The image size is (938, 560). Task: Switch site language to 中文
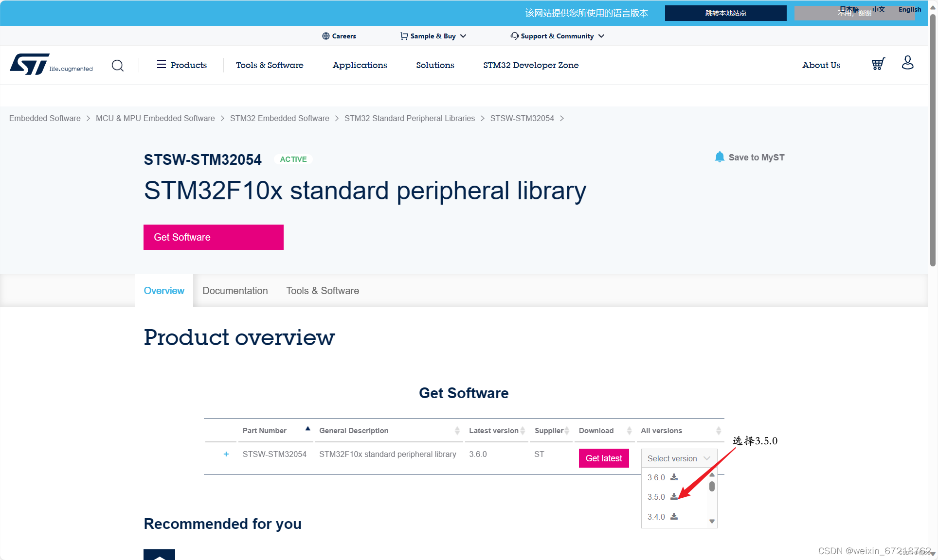(x=879, y=9)
